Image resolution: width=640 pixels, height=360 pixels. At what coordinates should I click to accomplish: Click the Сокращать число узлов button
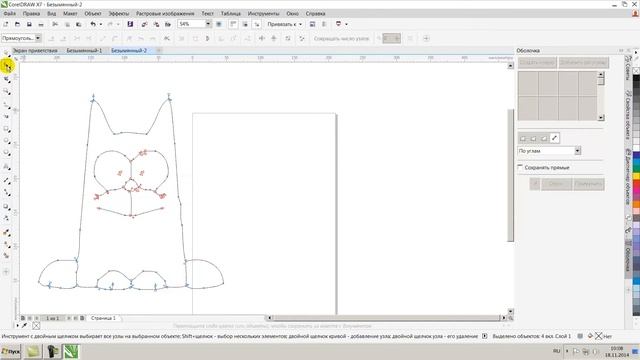coord(341,38)
